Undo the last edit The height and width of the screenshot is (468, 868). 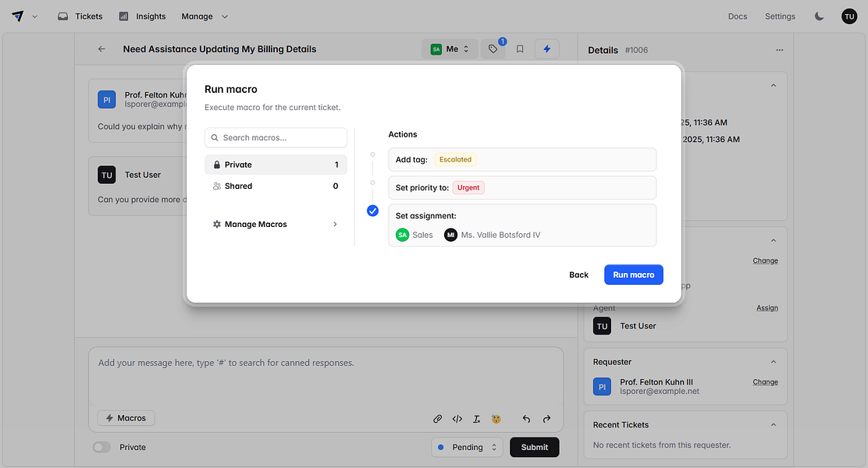(526, 419)
